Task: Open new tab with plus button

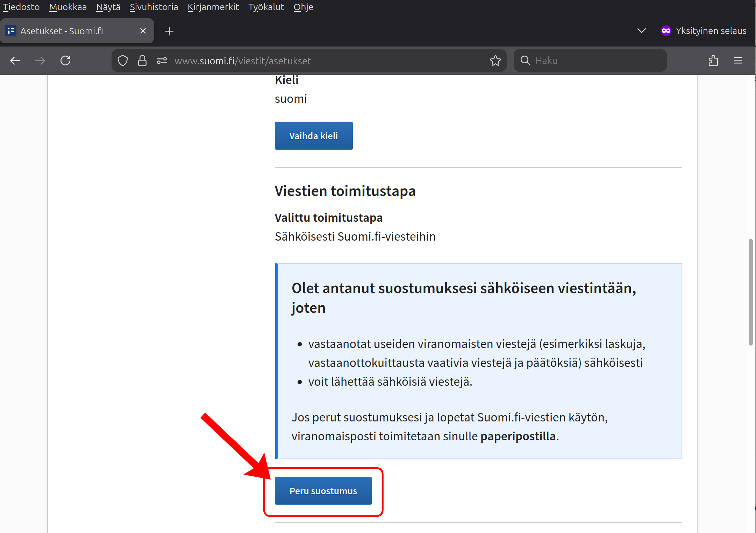Action: click(169, 31)
